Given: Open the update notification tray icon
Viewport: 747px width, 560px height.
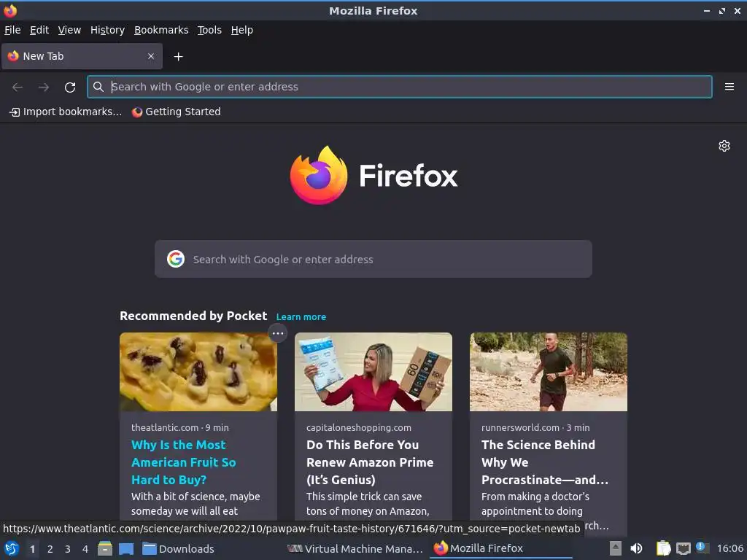Looking at the screenshot, I should [x=702, y=548].
